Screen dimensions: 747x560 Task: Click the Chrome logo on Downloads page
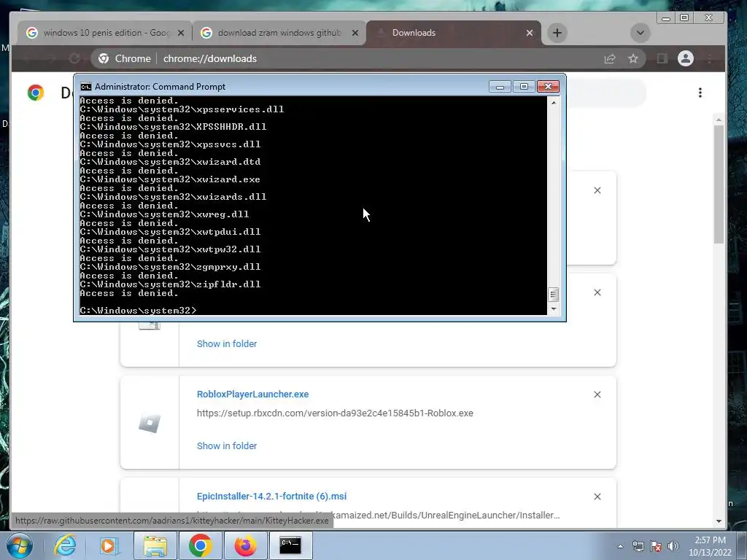(x=36, y=93)
